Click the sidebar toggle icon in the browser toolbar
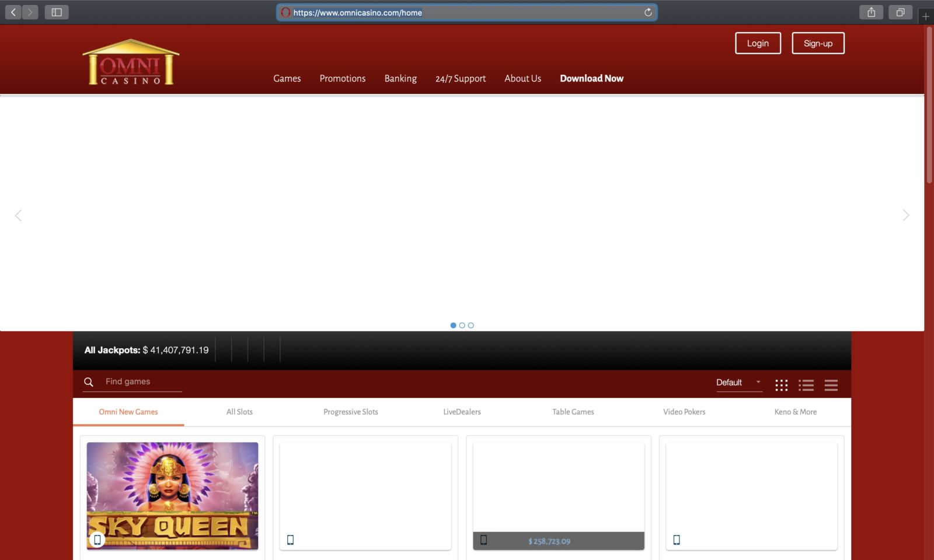The image size is (934, 560). 57,12
